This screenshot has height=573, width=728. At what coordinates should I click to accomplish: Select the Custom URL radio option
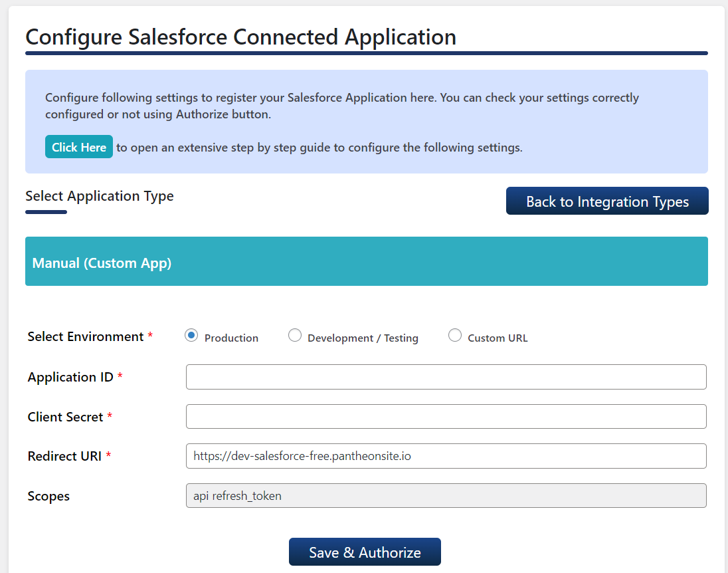454,335
